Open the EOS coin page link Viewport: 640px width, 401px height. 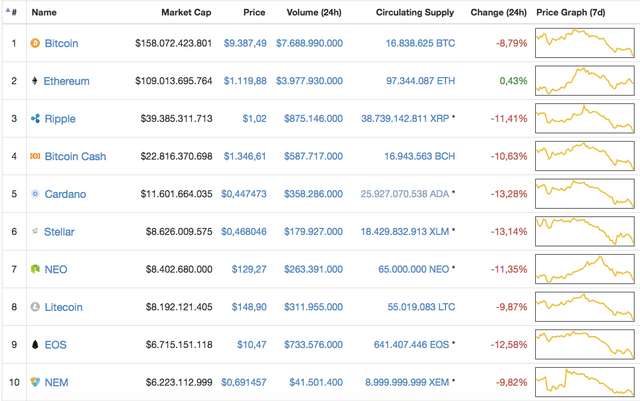56,345
